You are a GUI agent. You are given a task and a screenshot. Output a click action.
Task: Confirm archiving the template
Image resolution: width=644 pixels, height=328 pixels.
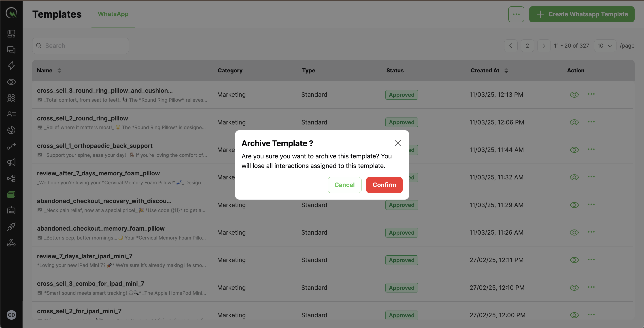coord(384,185)
